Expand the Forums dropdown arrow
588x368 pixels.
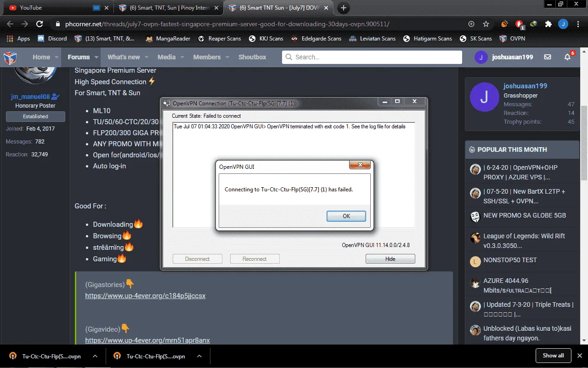(96, 57)
